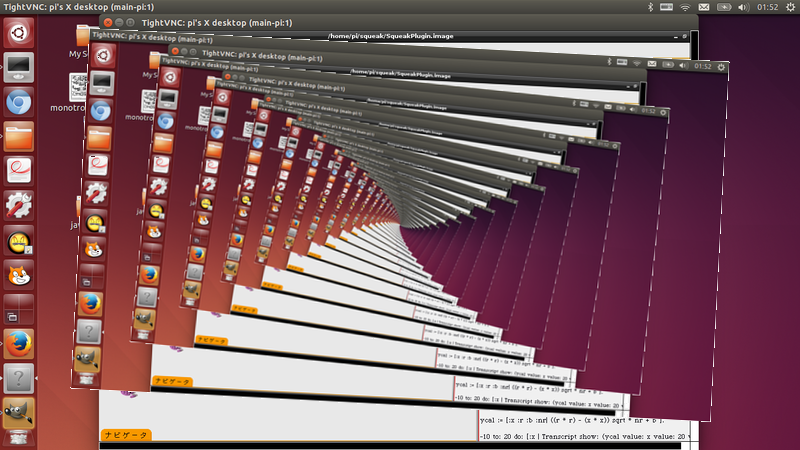Viewport: 800px width, 450px height.
Task: Click the nested gear icon beside largest inner clock
Action: pyautogui.click(x=721, y=67)
